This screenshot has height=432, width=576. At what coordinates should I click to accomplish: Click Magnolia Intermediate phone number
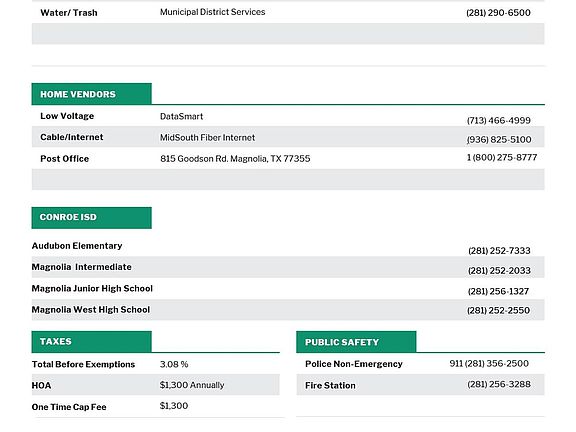pos(499,271)
